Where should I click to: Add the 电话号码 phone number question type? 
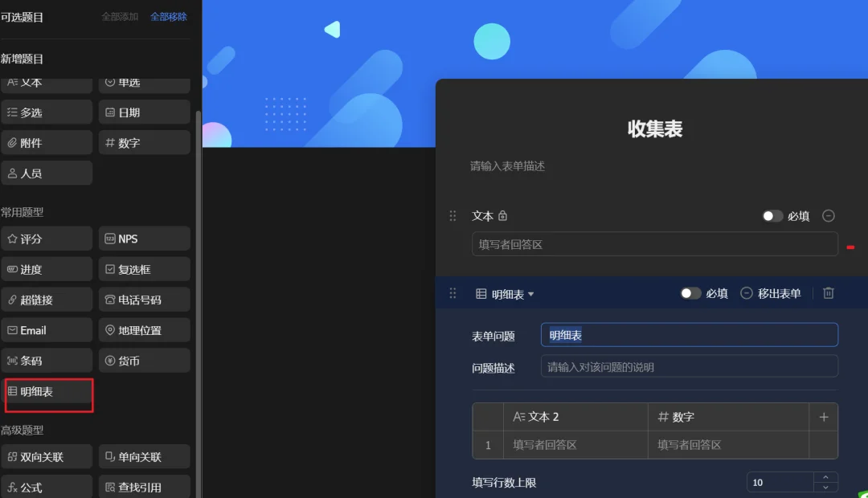tap(145, 300)
